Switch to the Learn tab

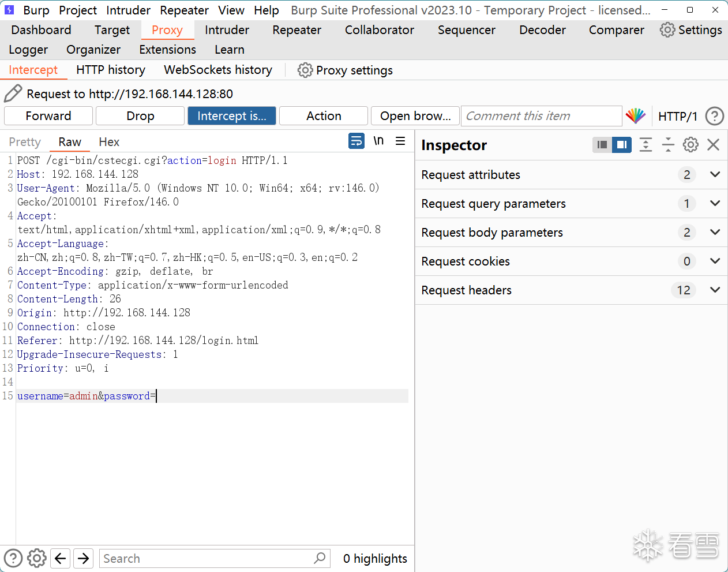click(230, 50)
